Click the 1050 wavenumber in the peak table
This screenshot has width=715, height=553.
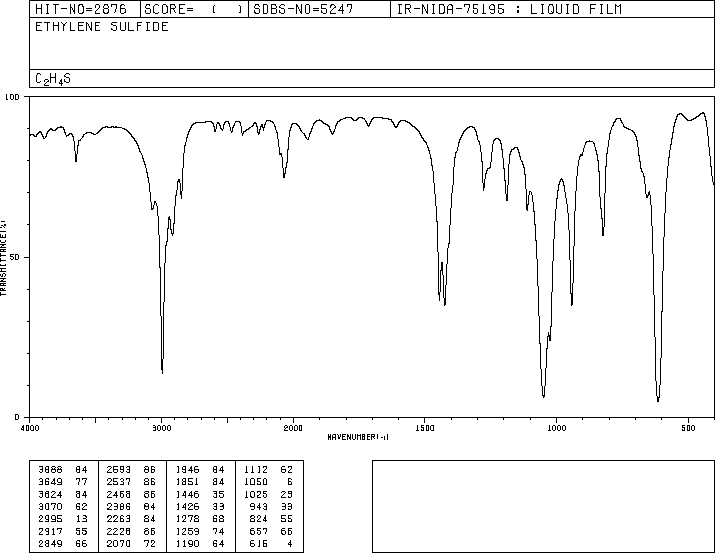pyautogui.click(x=256, y=482)
